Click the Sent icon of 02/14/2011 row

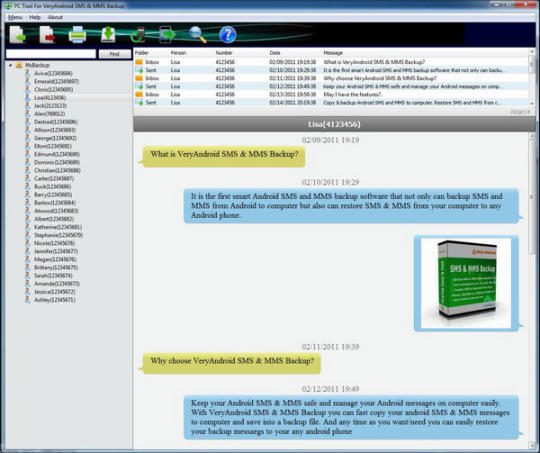click(x=139, y=103)
